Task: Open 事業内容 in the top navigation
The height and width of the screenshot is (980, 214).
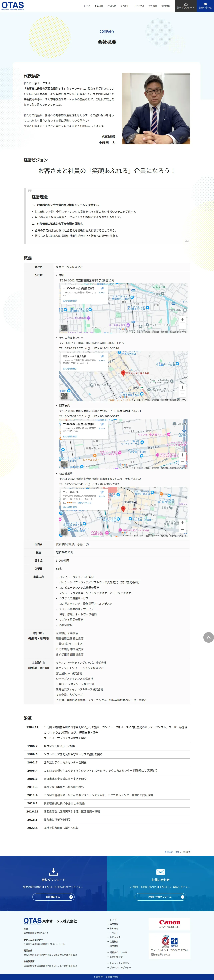Action: (x=99, y=6)
